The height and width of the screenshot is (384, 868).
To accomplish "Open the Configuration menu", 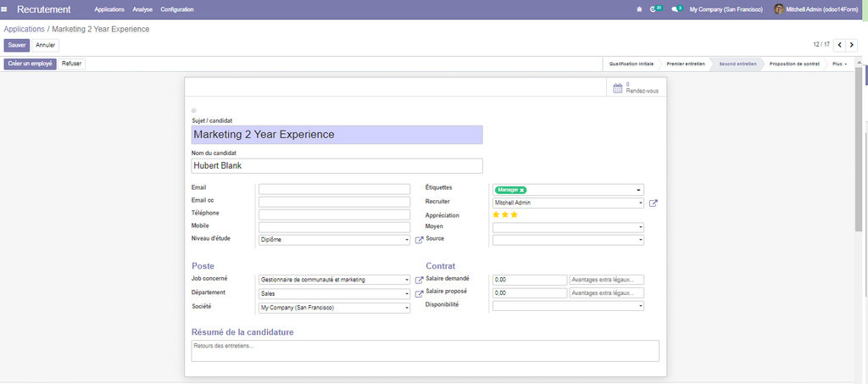I will click(176, 9).
